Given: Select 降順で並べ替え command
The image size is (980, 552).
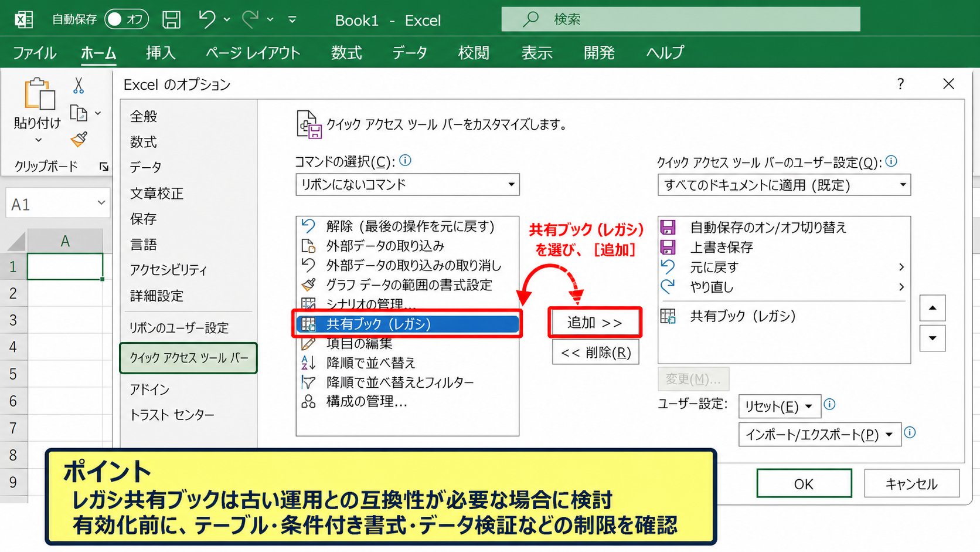Looking at the screenshot, I should coord(407,363).
